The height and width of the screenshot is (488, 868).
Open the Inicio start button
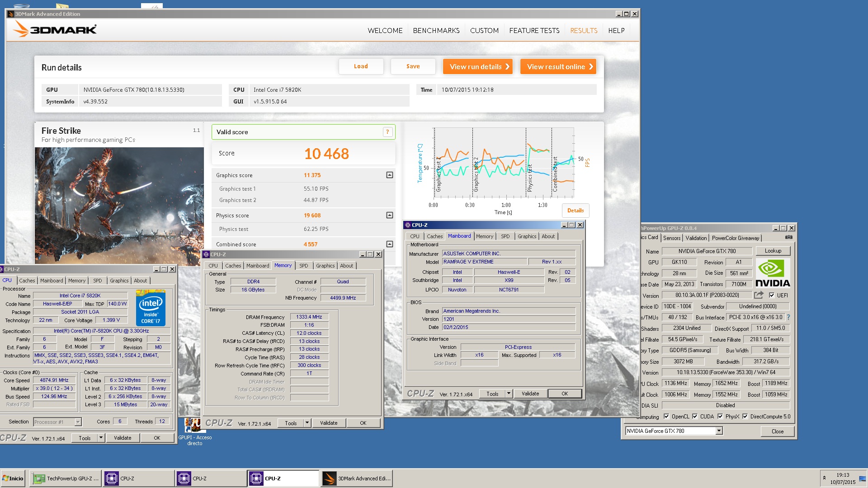13,479
